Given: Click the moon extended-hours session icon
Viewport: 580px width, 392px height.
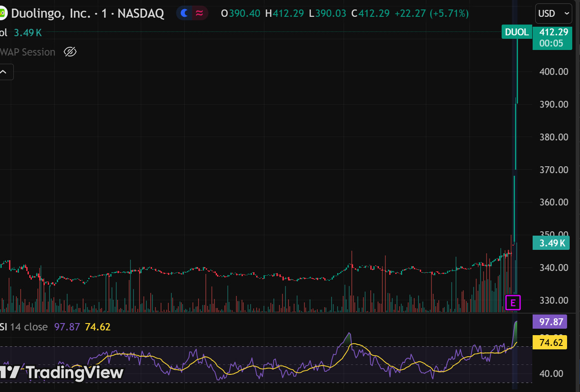Looking at the screenshot, I should 184,13.
